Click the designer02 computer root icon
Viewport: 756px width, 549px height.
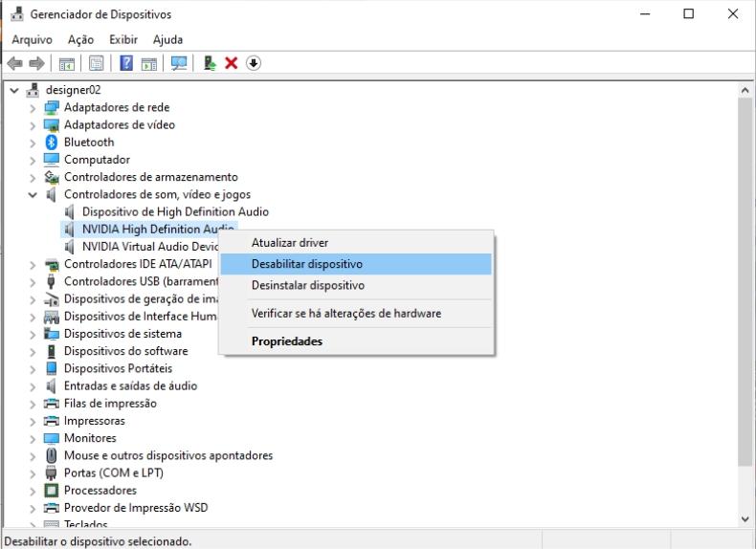pos(33,90)
